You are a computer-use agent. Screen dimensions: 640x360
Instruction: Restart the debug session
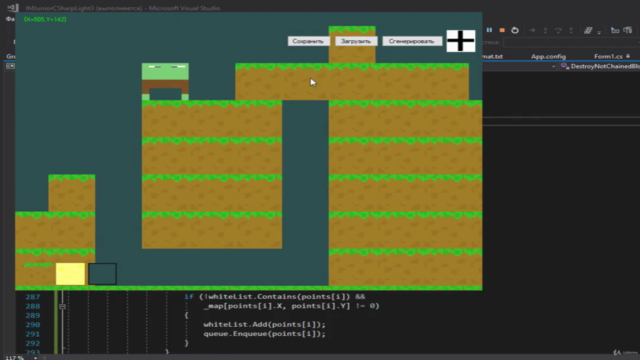[515, 30]
